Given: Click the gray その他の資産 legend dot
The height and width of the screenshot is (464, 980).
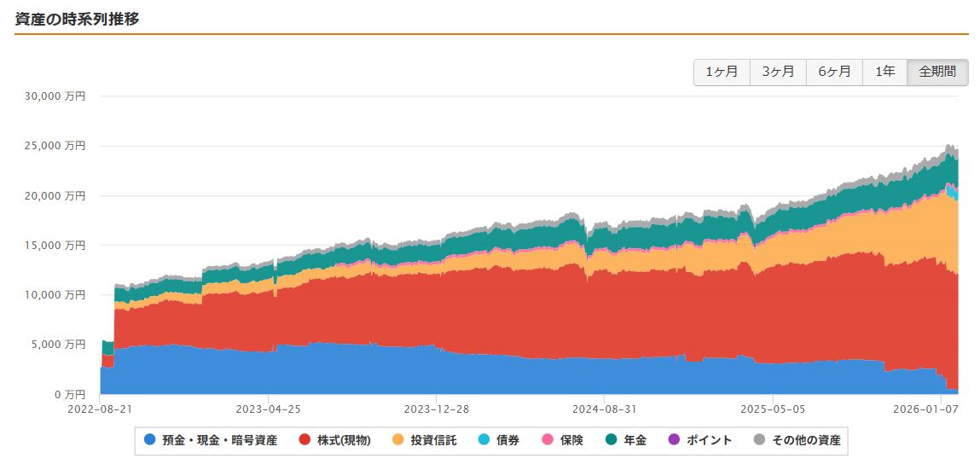Looking at the screenshot, I should (759, 440).
